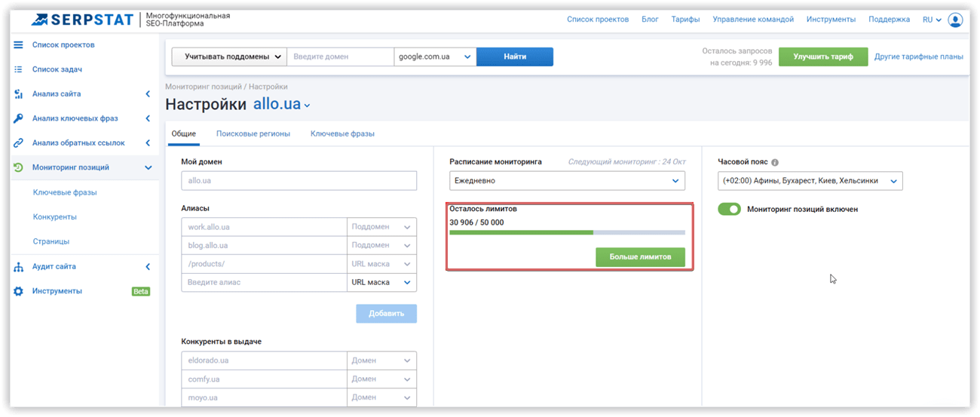Open Ключевые фразы in the sidebar submenu

pyautogui.click(x=65, y=192)
